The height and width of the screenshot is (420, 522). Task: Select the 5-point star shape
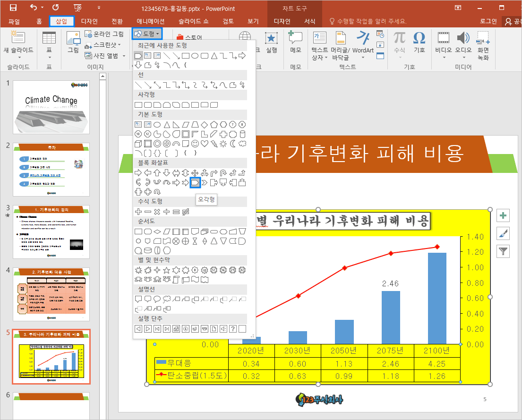[x=166, y=270]
